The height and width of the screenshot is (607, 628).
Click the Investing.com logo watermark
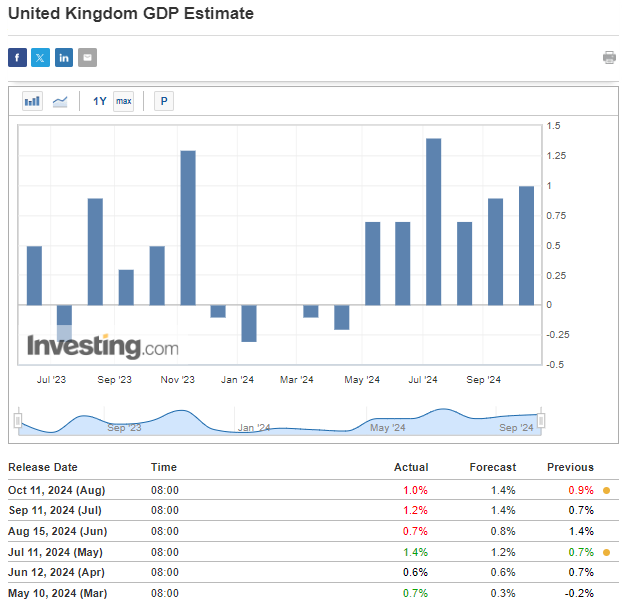pyautogui.click(x=103, y=348)
